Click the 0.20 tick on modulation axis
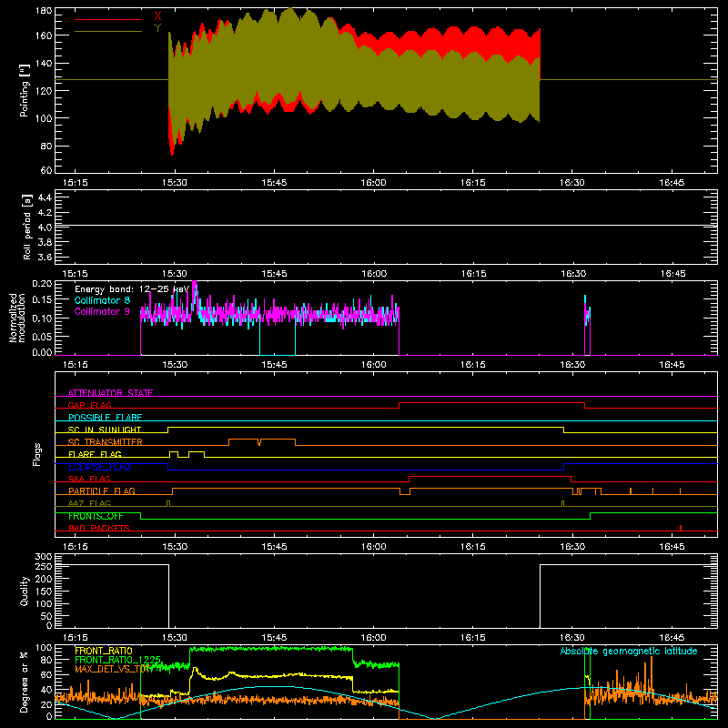Screen dimensions: 728x728 click(42, 284)
